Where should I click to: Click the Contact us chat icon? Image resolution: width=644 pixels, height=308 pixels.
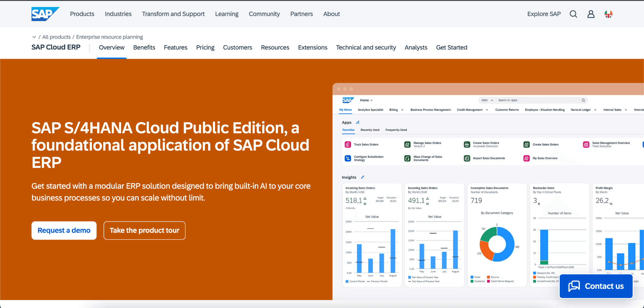(574, 286)
